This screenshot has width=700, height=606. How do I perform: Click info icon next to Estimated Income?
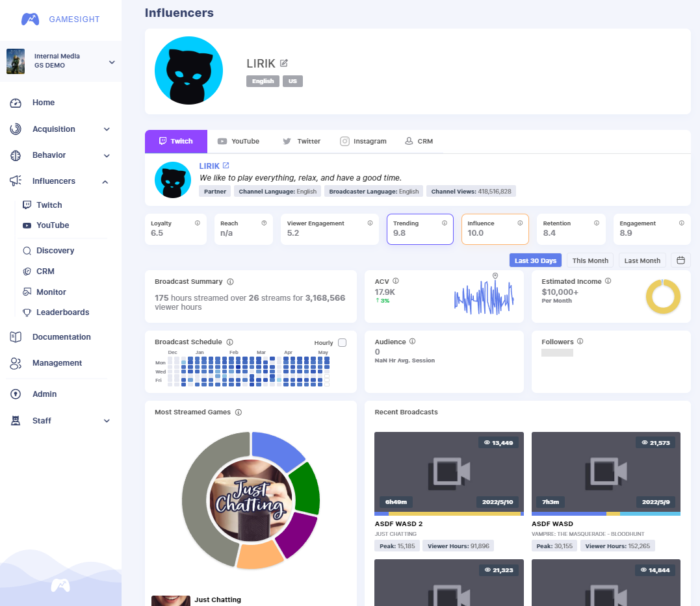pos(608,281)
